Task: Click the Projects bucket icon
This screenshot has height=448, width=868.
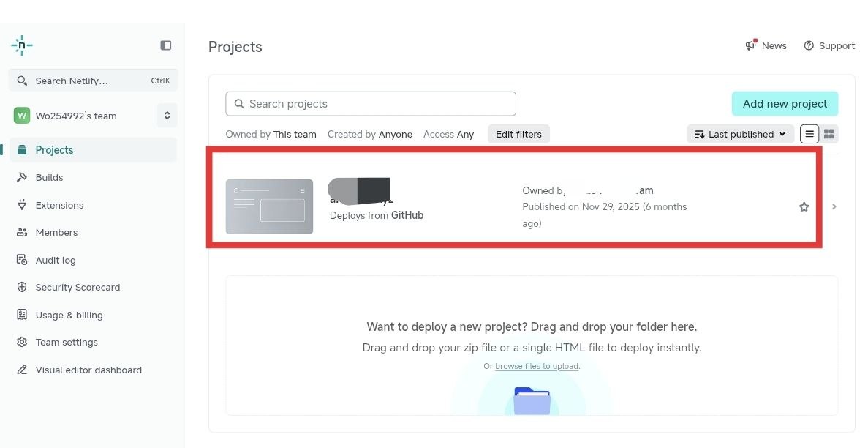Action: 22,150
